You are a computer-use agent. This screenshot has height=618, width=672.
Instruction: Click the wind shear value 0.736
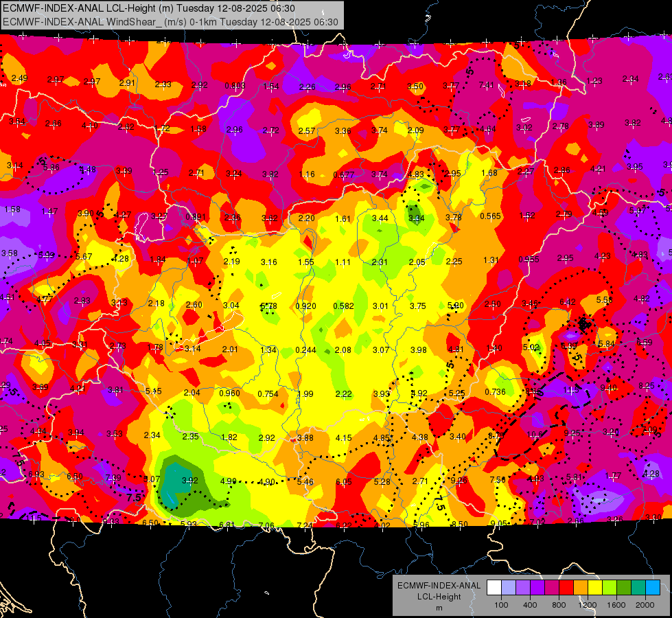(495, 392)
